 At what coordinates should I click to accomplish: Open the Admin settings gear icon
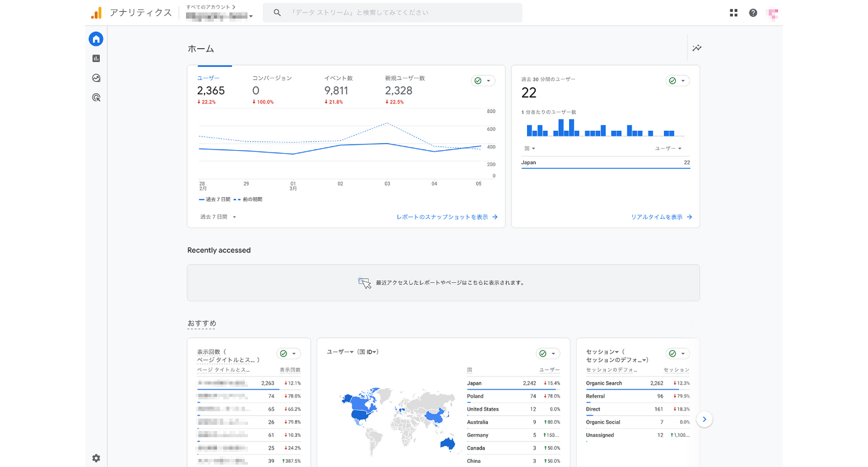95,458
